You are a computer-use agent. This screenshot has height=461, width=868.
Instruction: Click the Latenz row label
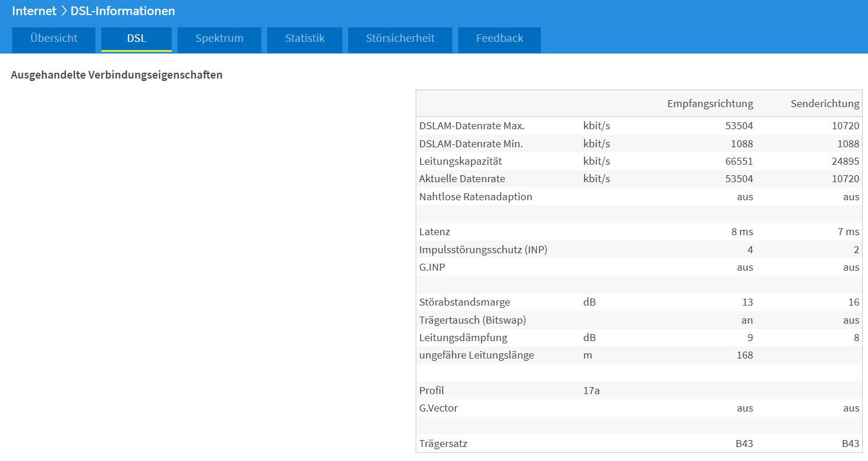pos(434,232)
